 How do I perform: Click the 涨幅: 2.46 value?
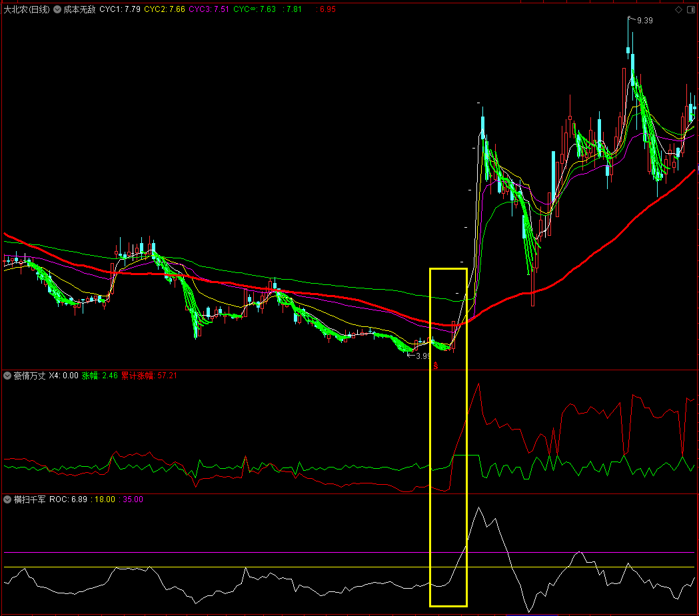click(99, 376)
